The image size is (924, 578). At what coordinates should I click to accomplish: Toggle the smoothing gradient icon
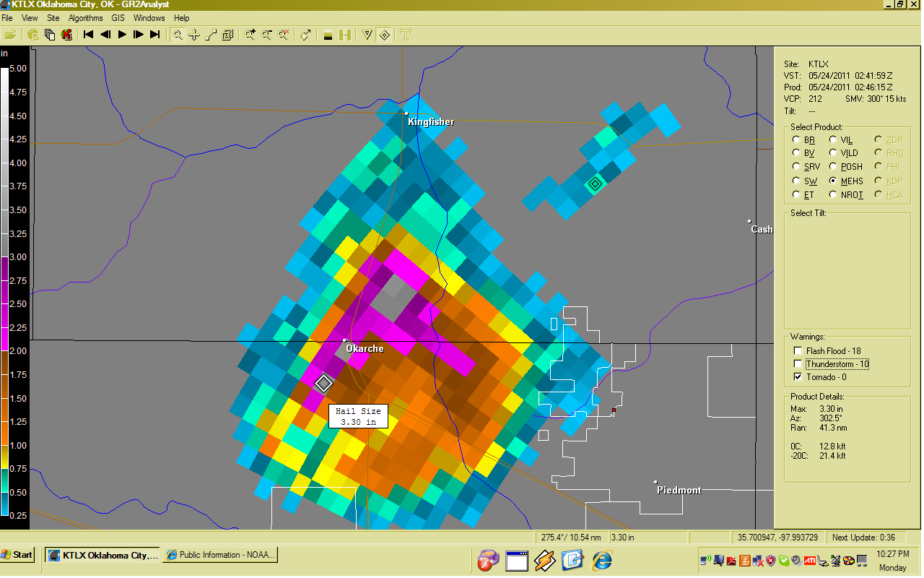coord(328,34)
